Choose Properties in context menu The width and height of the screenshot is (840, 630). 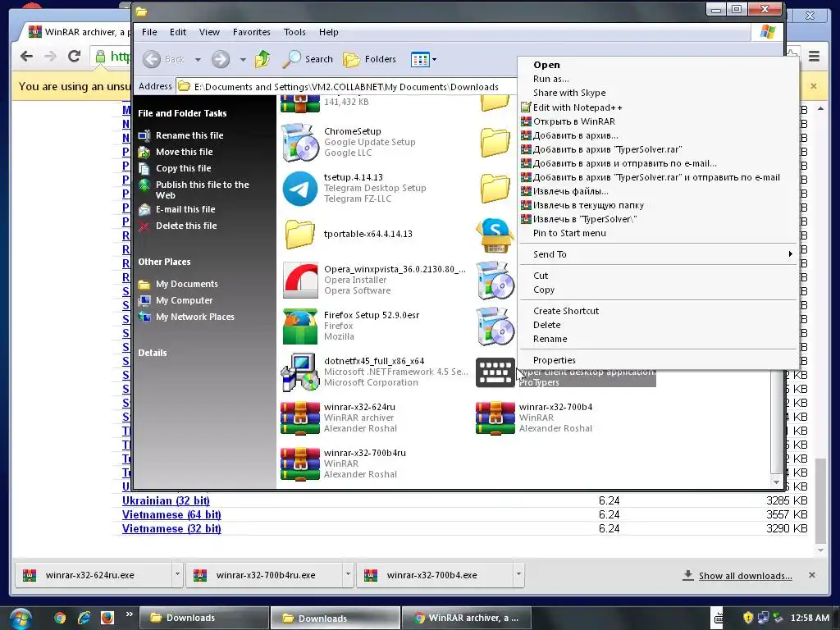658,361
